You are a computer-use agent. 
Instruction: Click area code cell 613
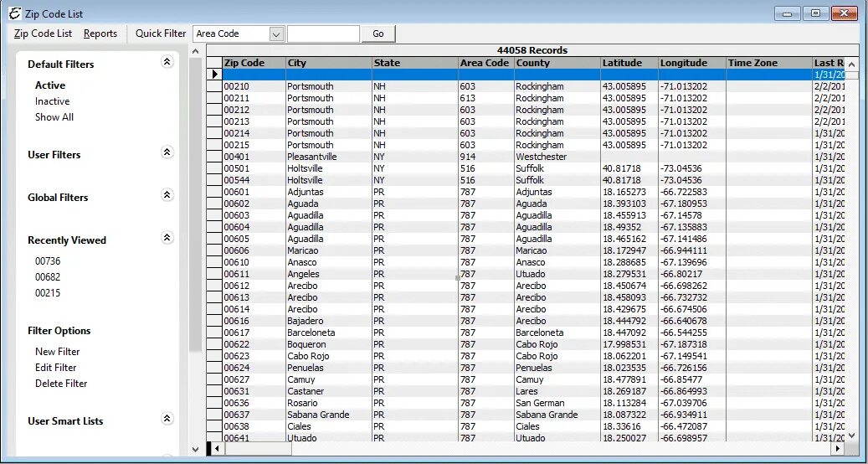click(x=486, y=98)
